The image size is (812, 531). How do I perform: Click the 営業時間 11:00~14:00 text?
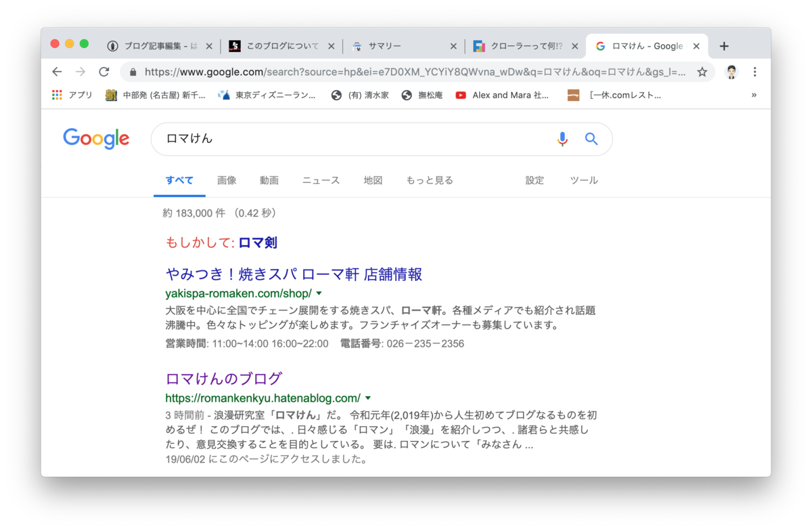(247, 343)
